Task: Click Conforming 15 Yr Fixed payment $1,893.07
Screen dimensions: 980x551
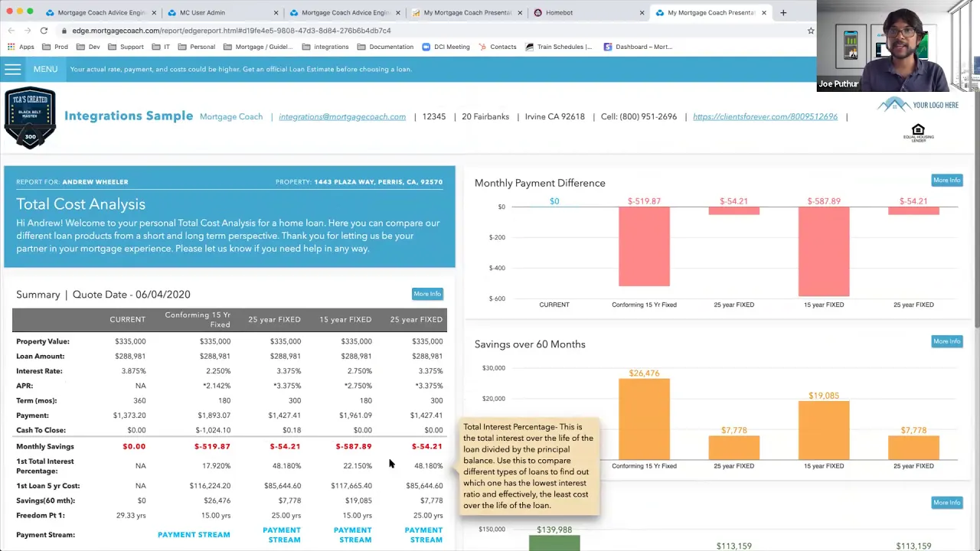Action: point(214,416)
